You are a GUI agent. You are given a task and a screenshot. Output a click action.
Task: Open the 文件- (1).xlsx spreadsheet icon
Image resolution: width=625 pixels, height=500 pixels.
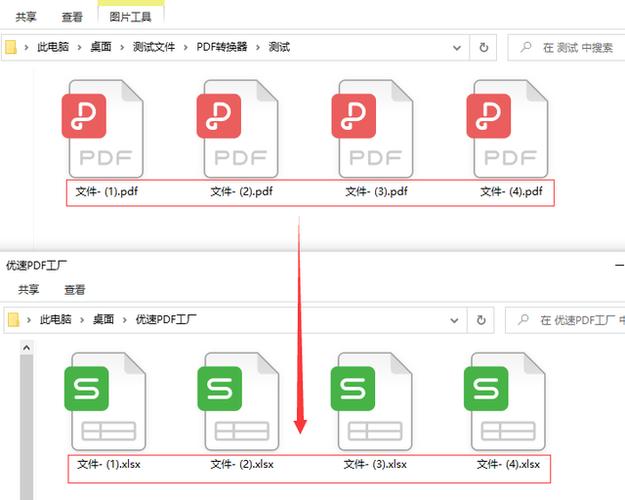click(105, 401)
